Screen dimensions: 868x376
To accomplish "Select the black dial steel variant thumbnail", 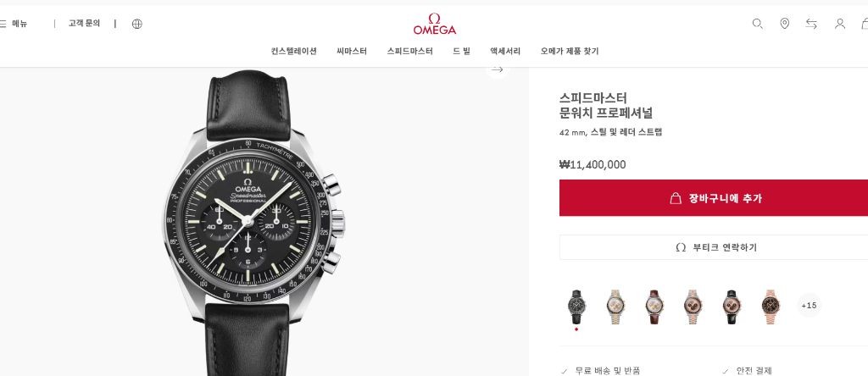I will 576,307.
